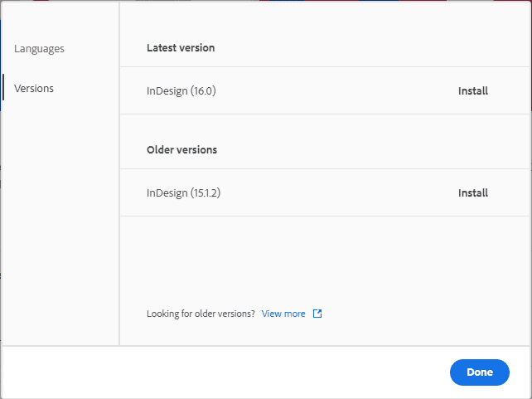Click the InDesign (16.0) version label

pyautogui.click(x=181, y=91)
